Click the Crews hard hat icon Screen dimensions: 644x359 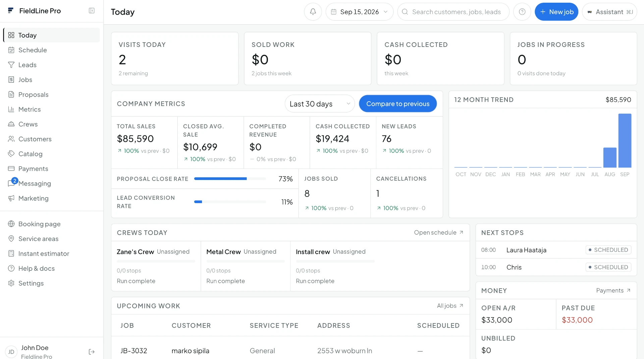(11, 124)
